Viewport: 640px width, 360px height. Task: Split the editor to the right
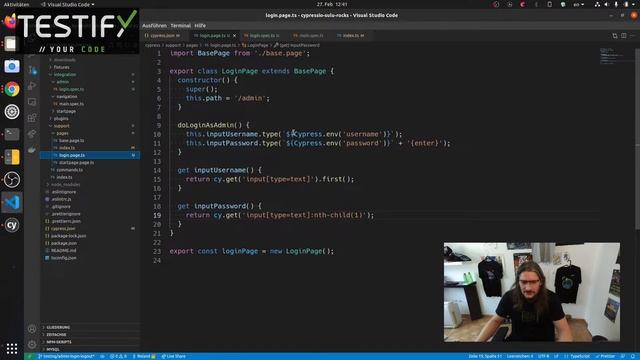point(624,36)
